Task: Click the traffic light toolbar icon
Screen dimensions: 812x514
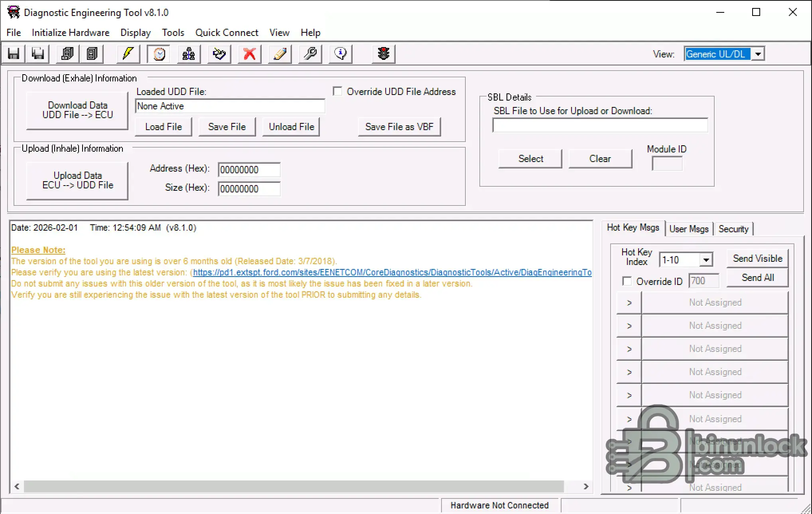Action: click(x=383, y=54)
